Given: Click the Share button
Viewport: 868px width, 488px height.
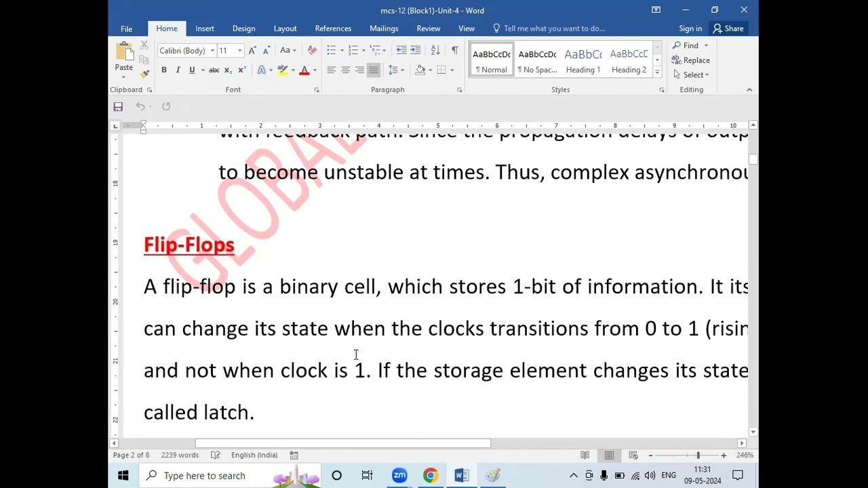Looking at the screenshot, I should coord(728,28).
